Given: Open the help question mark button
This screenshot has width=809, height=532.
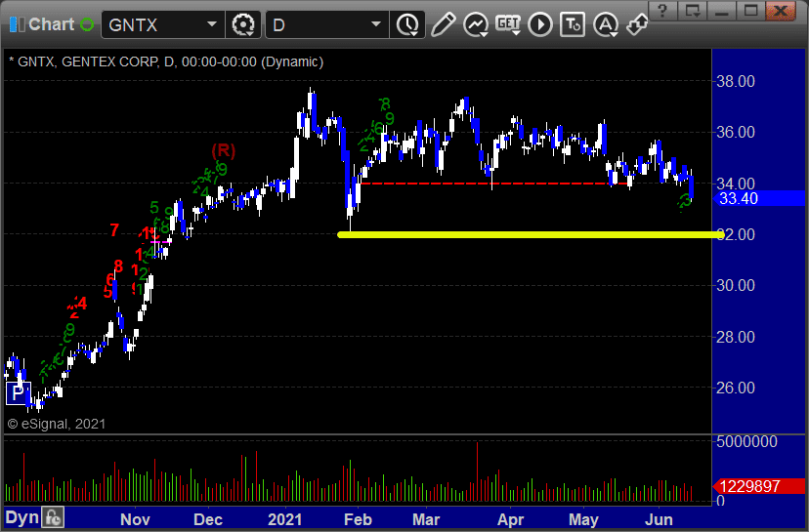Looking at the screenshot, I should point(662,10).
